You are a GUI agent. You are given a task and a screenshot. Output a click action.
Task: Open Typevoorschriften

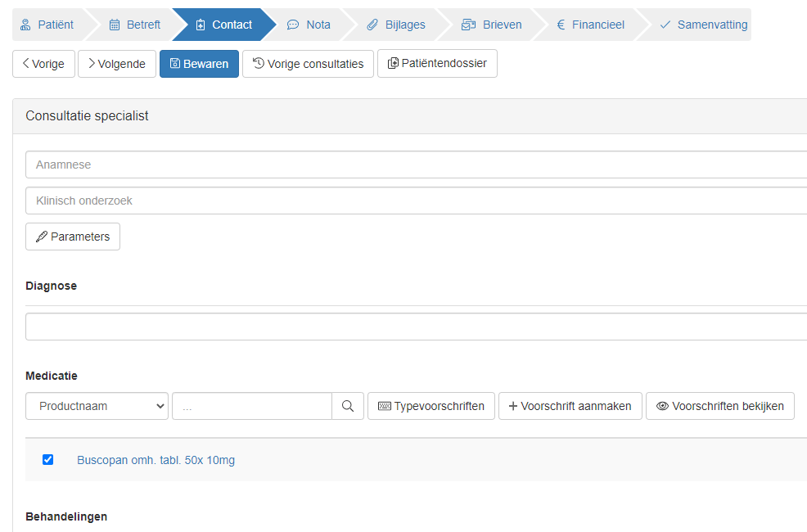point(431,406)
